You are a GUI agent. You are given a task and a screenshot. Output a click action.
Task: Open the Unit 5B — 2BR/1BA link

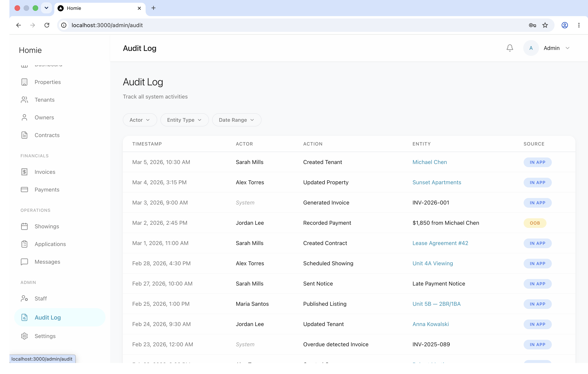(436, 304)
